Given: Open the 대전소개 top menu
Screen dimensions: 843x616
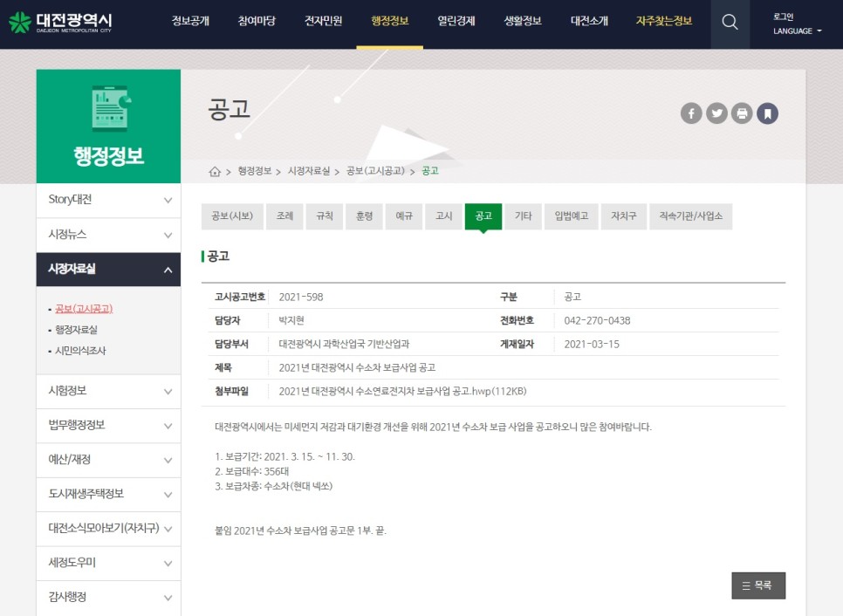Looking at the screenshot, I should 589,21.
